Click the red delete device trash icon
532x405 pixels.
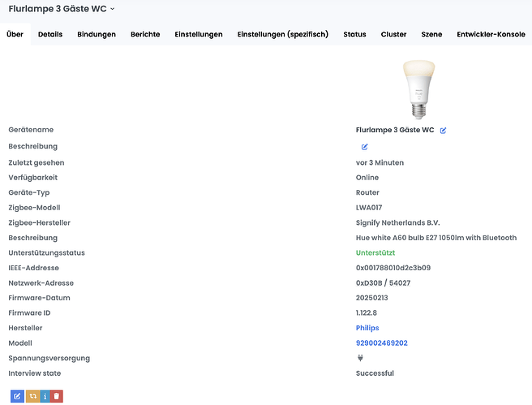[57, 396]
